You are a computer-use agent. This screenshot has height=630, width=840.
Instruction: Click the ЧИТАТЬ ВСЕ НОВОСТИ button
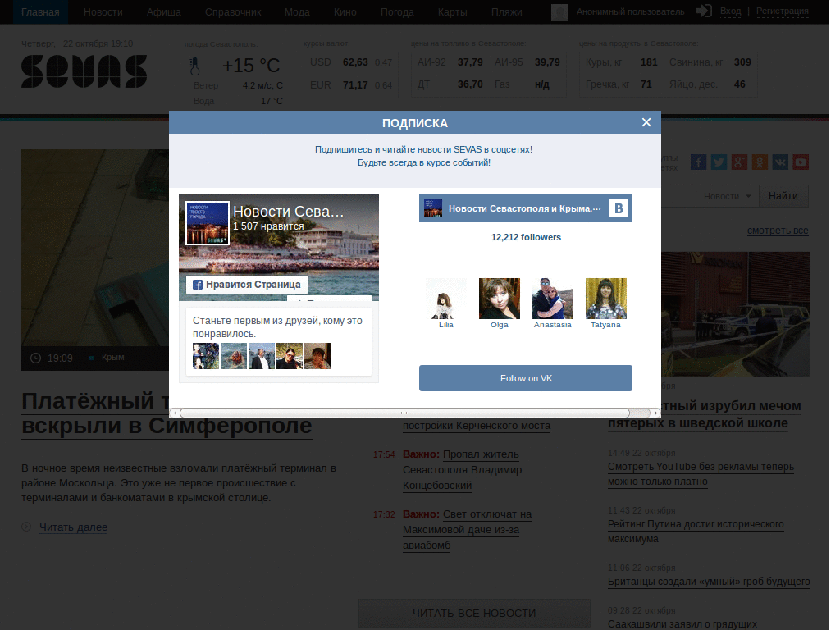click(474, 613)
